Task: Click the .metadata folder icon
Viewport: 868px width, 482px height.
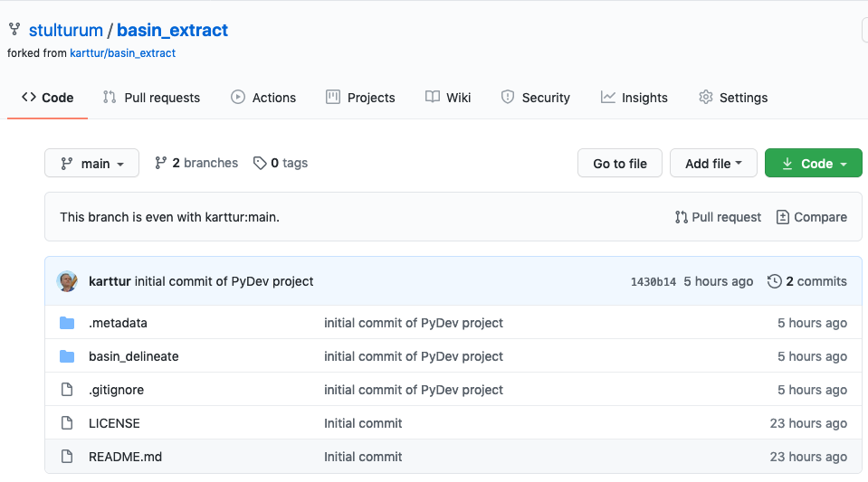Action: coord(67,323)
